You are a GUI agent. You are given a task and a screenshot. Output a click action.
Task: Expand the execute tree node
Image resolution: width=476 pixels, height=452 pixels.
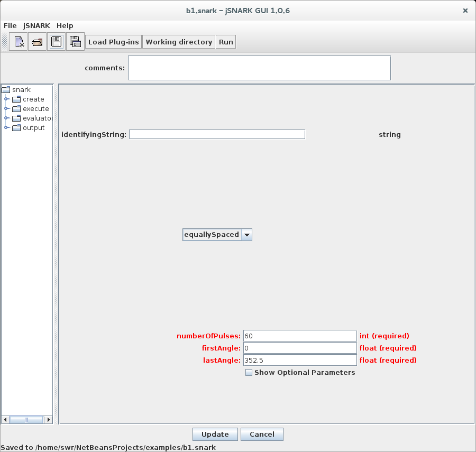point(6,108)
